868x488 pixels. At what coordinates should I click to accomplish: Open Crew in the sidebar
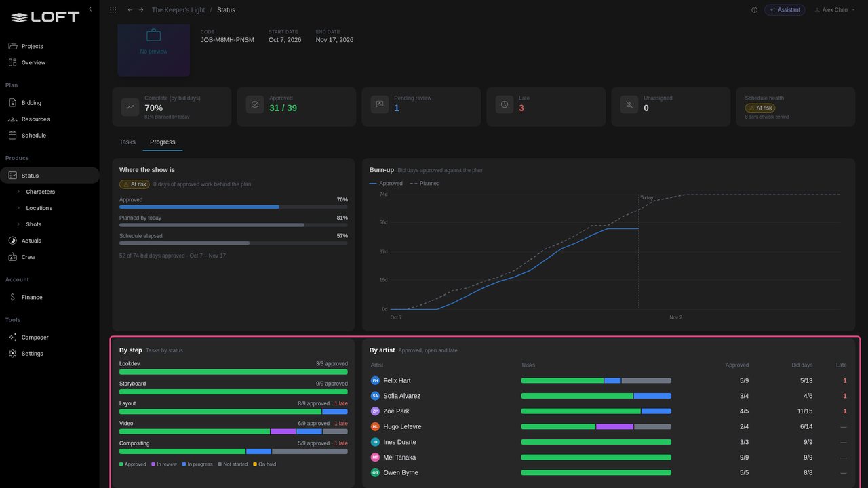click(x=50, y=257)
